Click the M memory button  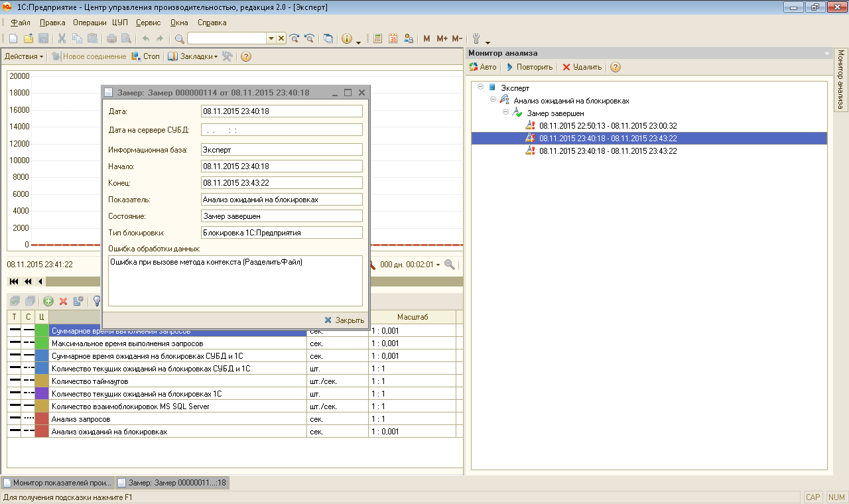pyautogui.click(x=426, y=38)
